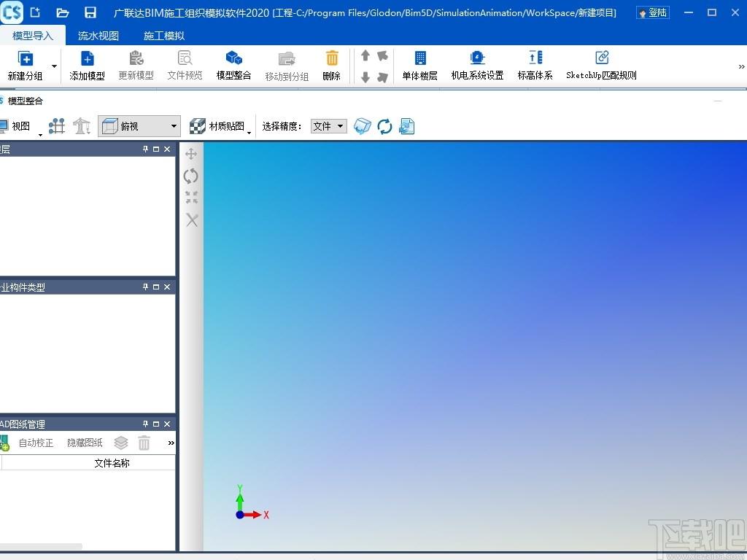747x560 pixels.
Task: Expand the 俯视 view dropdown
Action: (x=174, y=126)
